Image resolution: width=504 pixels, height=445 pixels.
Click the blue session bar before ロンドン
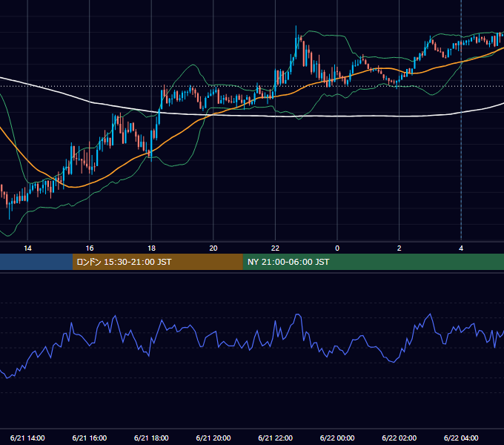tap(36, 262)
